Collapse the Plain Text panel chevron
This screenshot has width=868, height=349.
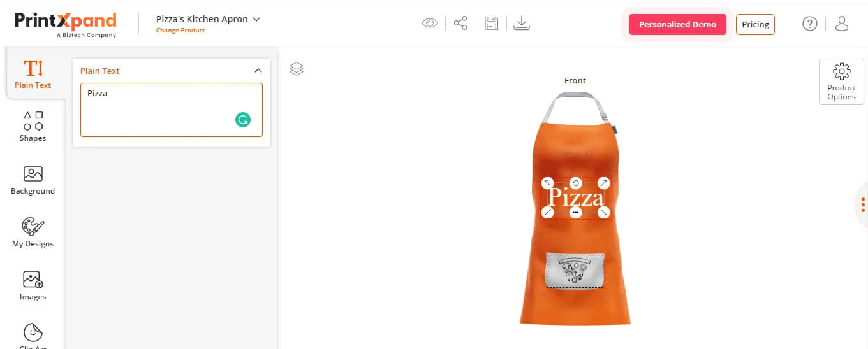(258, 71)
